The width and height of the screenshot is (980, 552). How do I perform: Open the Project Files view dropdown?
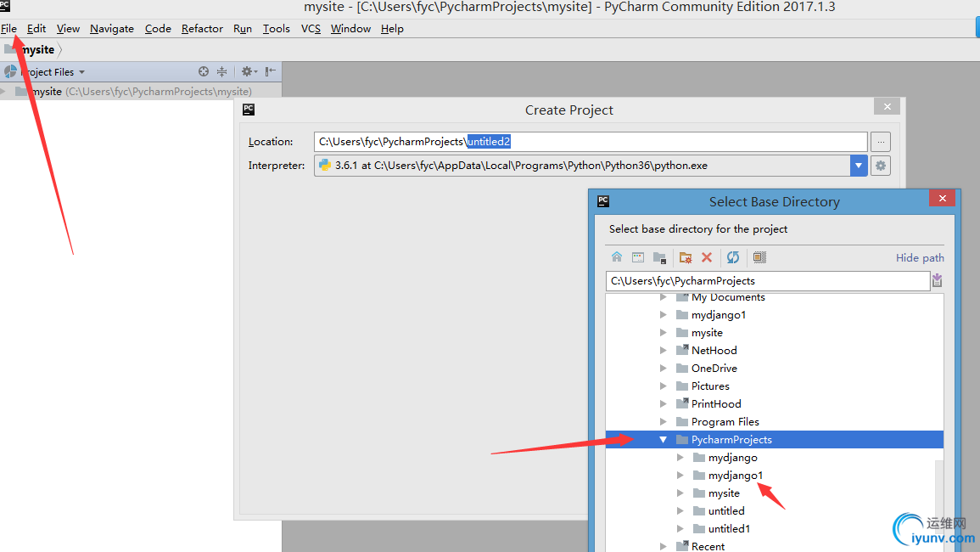(x=81, y=72)
